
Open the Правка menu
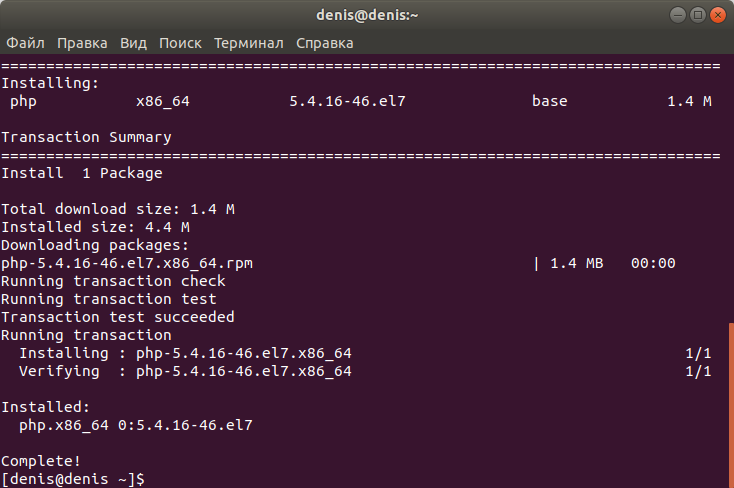coord(82,43)
